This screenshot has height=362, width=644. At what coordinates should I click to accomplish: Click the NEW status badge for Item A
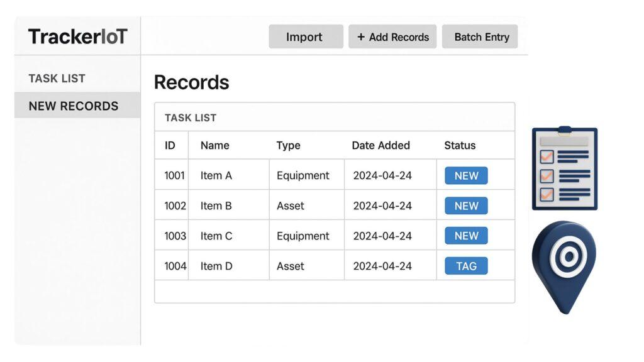click(466, 176)
